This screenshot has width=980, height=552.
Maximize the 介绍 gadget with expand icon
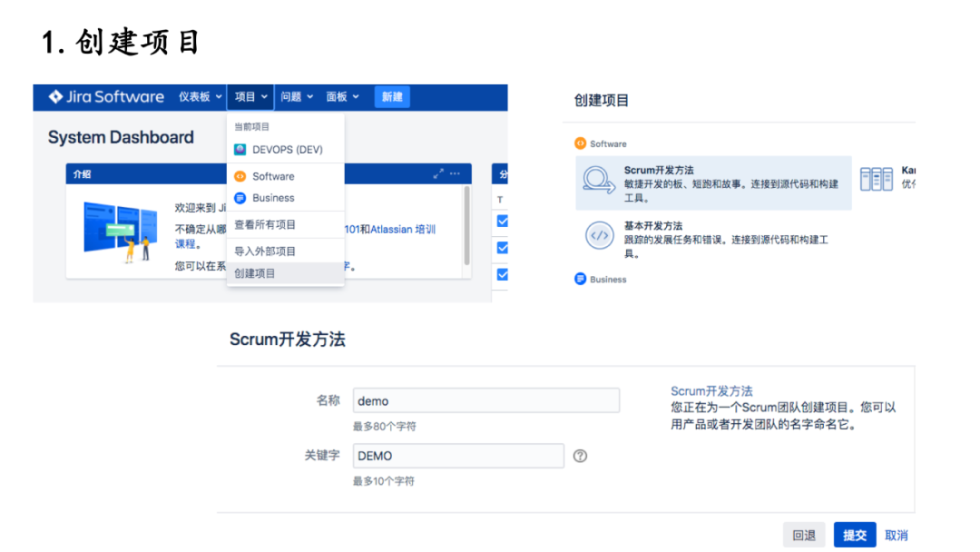pos(438,173)
